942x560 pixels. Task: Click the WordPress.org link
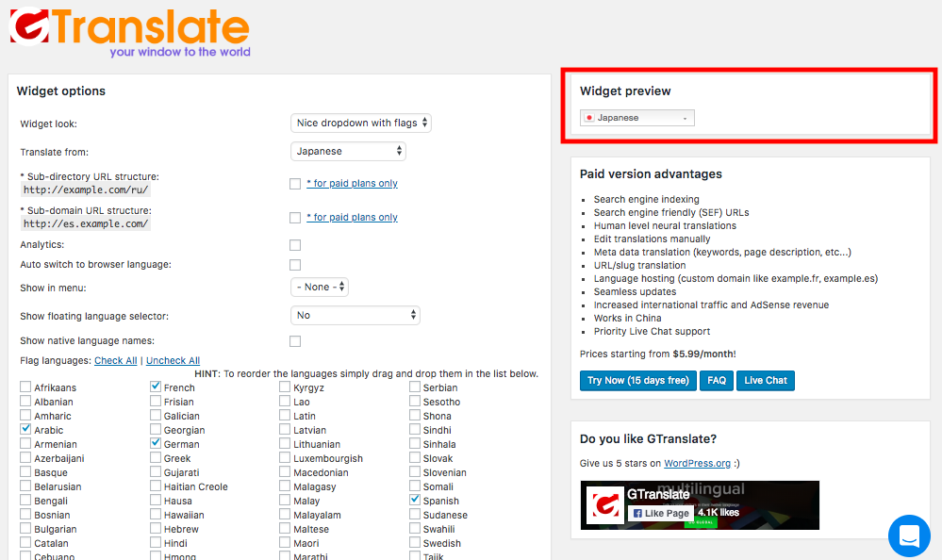coord(698,463)
